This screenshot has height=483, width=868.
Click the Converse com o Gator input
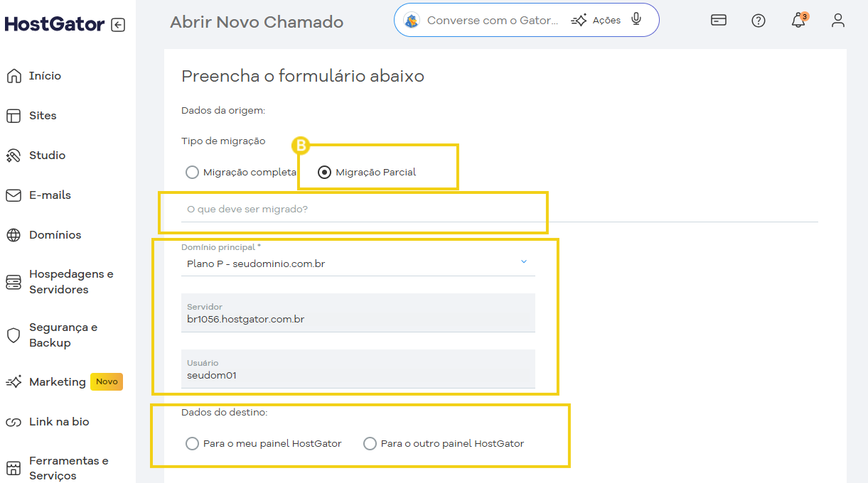point(492,21)
